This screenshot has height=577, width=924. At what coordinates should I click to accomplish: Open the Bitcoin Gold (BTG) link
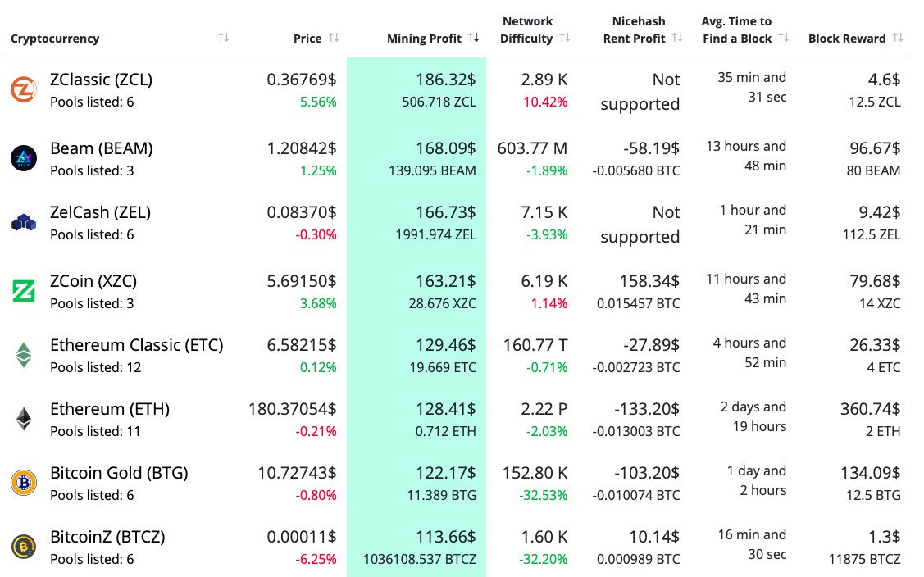[x=119, y=473]
